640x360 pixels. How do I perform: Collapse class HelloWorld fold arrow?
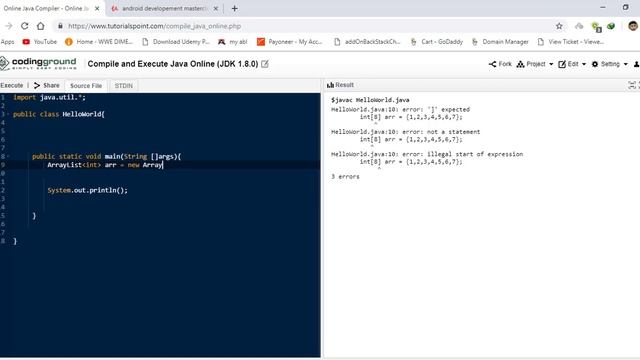tap(8, 114)
